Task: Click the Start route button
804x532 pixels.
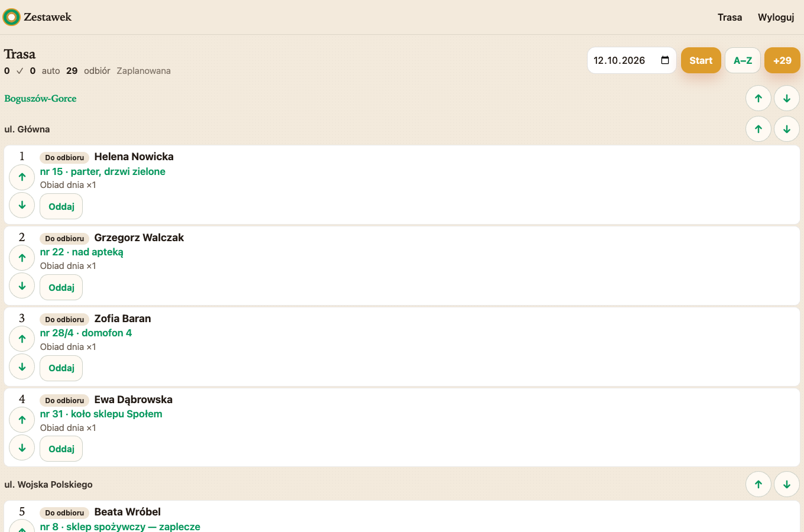Action: [x=701, y=60]
